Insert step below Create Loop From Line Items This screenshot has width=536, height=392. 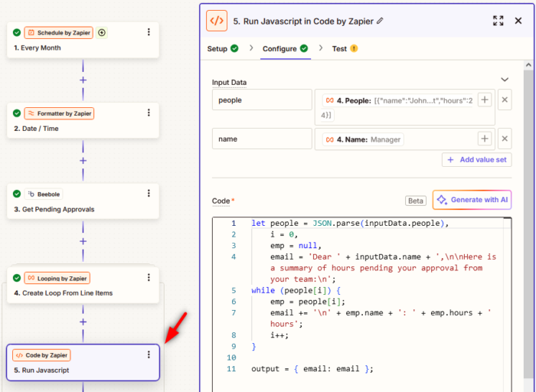83,322
